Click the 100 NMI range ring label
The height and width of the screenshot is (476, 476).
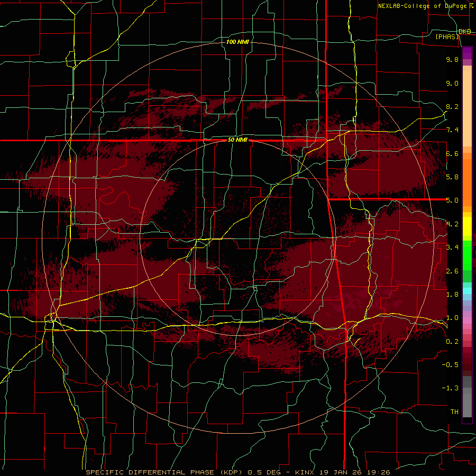[x=237, y=42]
